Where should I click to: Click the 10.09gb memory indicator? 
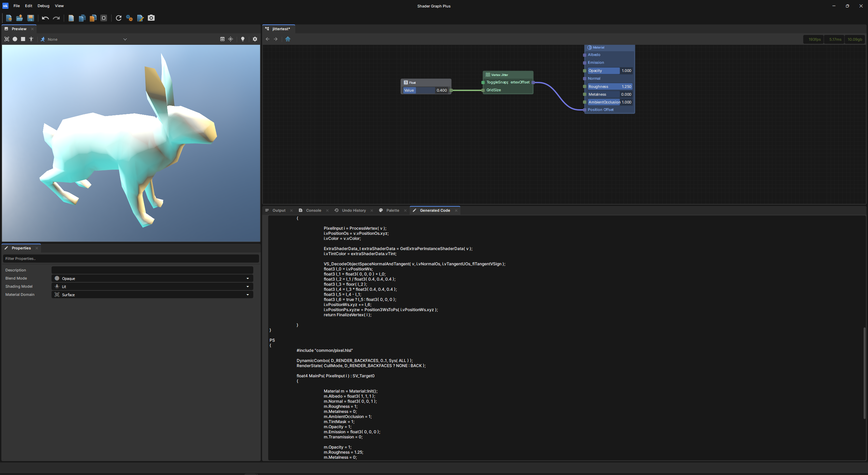854,39
